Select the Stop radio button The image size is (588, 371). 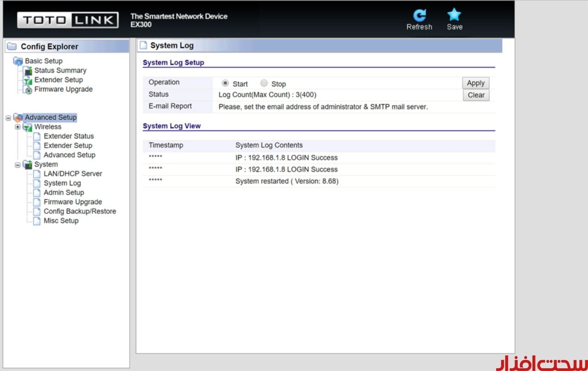tap(264, 83)
